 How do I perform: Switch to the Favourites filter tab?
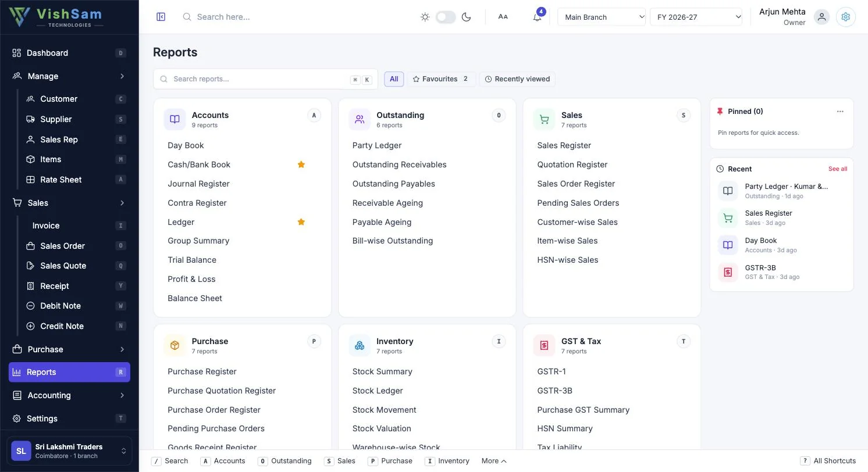pos(441,79)
